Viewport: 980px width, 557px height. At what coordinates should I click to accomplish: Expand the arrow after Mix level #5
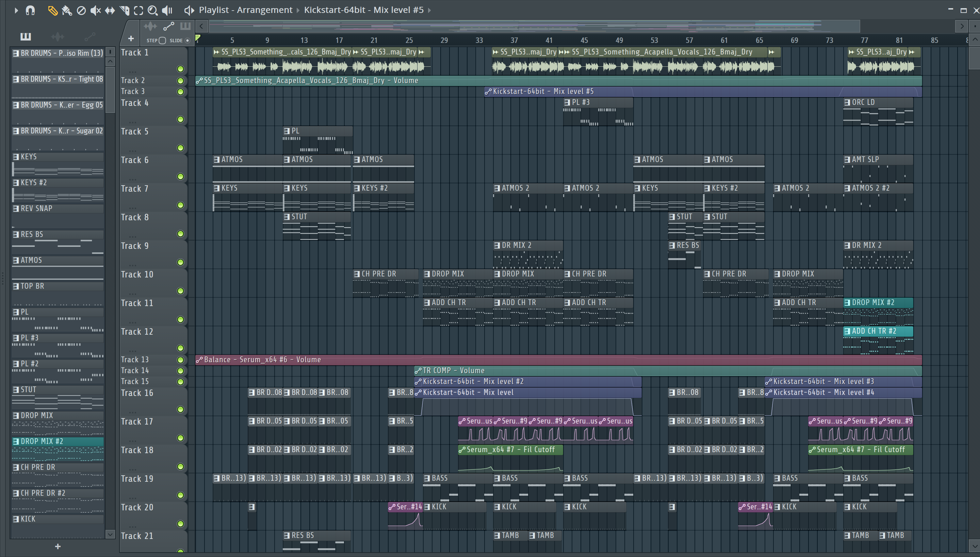429,10
